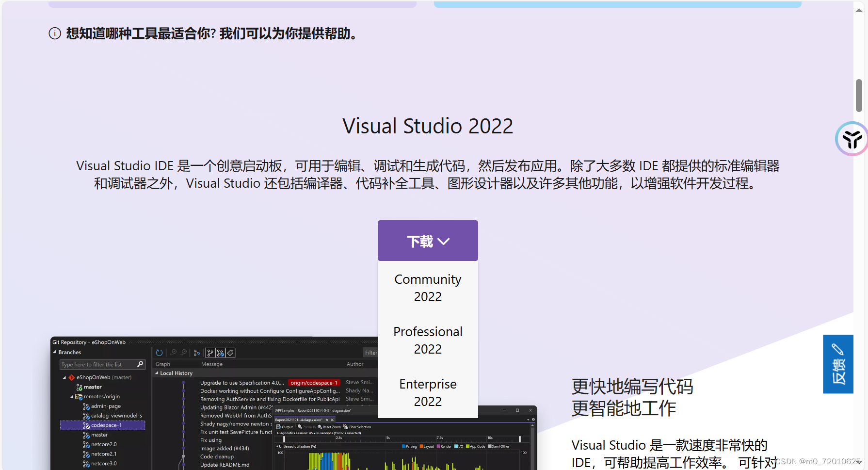Choose Professional 2022 from the download menu
The image size is (868, 470).
tap(428, 340)
